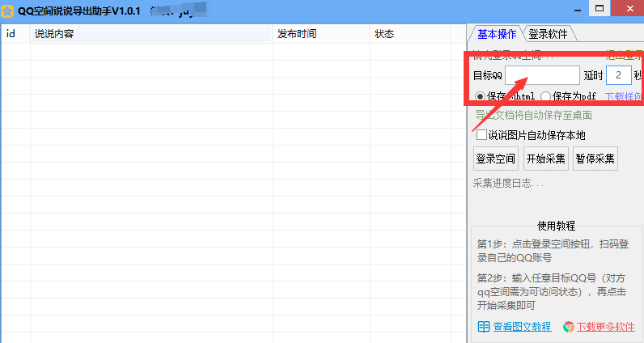Viewport: 644px width, 343px height.
Task: Select the 保存为pdf radio button
Action: point(545,96)
